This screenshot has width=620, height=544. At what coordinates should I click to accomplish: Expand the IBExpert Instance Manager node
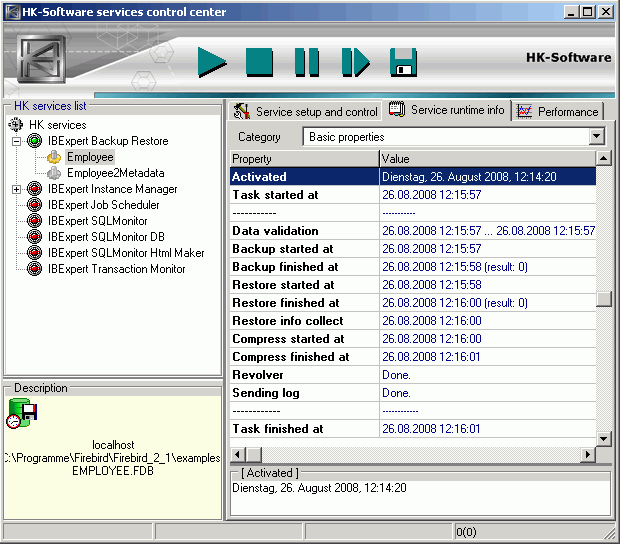[x=16, y=189]
